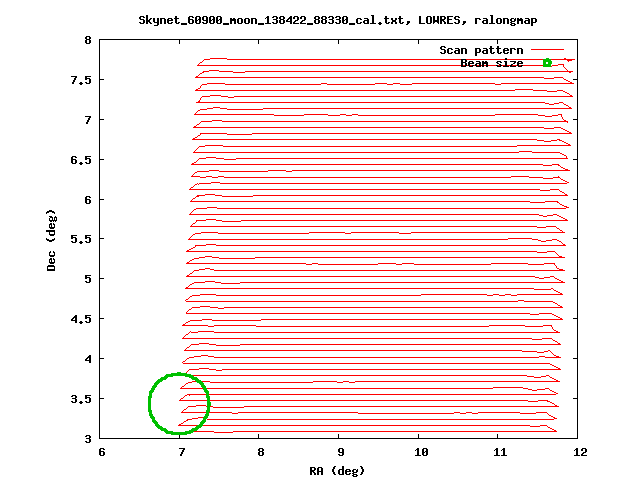Click the y-axis tick label 6
The width and height of the screenshot is (640, 480).
coord(88,200)
